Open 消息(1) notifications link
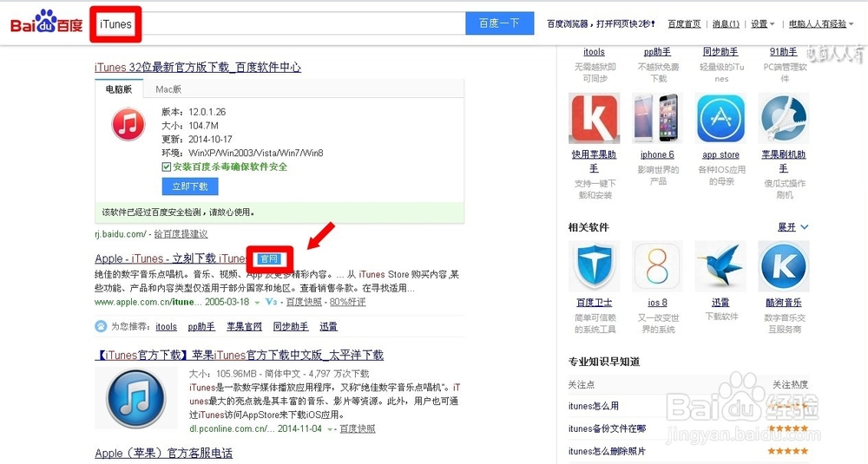The image size is (868, 464). tap(726, 23)
